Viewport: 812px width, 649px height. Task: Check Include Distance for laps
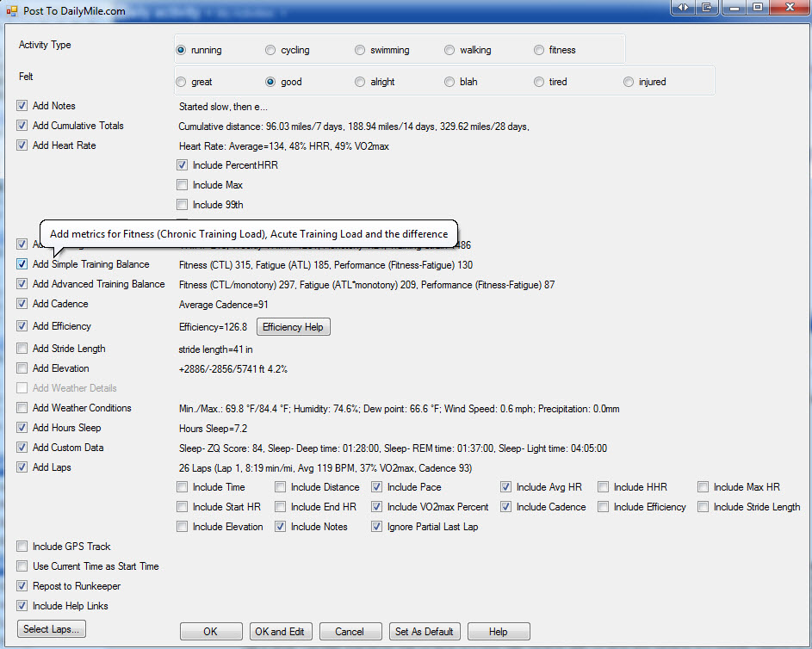point(280,487)
